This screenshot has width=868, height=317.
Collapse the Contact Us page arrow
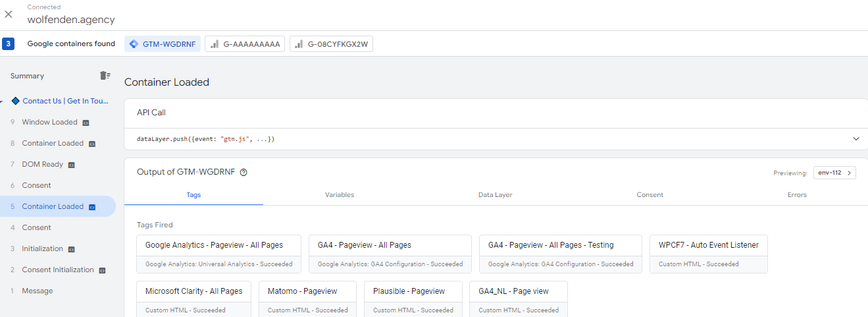[2, 101]
